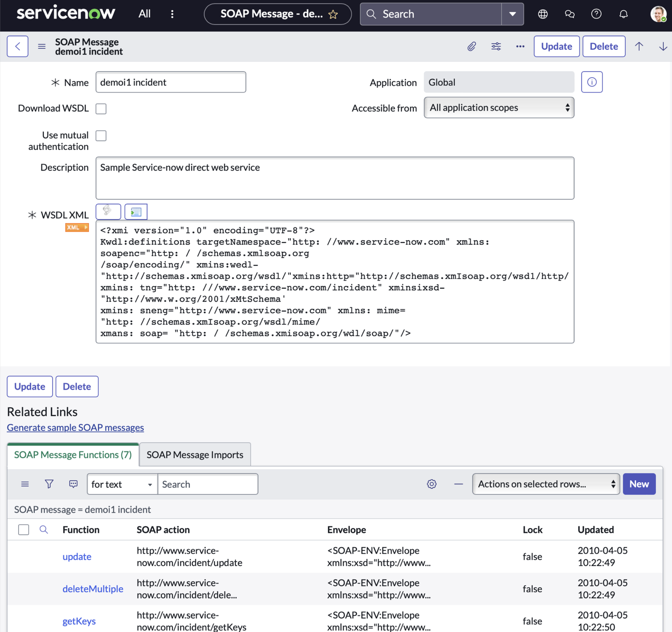Toggle the select all rows checkbox
Viewport: 672px width, 632px height.
coord(24,530)
